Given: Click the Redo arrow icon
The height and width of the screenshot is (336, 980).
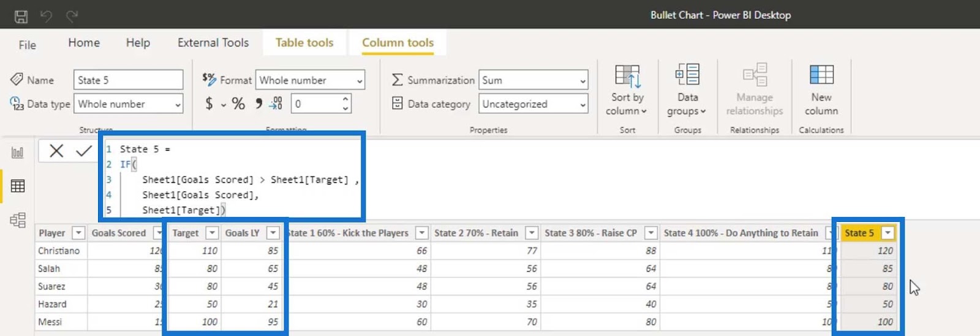Looking at the screenshot, I should pos(72,16).
